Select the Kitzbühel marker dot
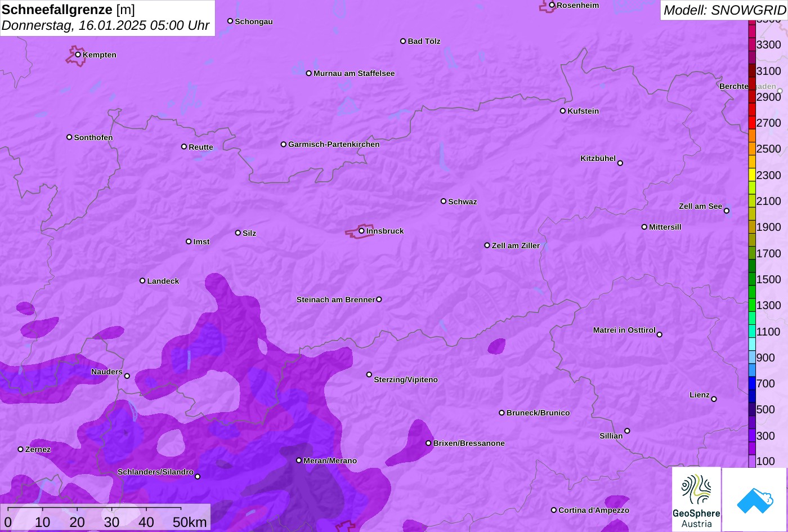The image size is (788, 532). click(620, 163)
